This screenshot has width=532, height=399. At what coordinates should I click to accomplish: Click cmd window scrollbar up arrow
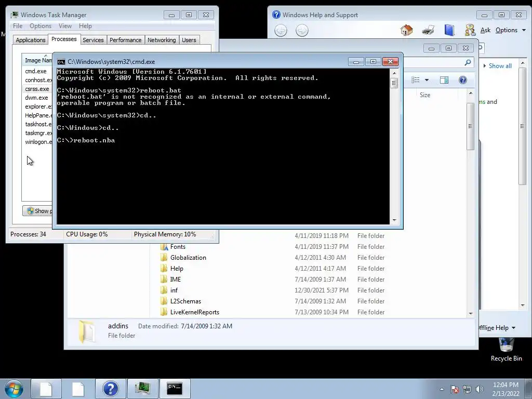coord(394,73)
